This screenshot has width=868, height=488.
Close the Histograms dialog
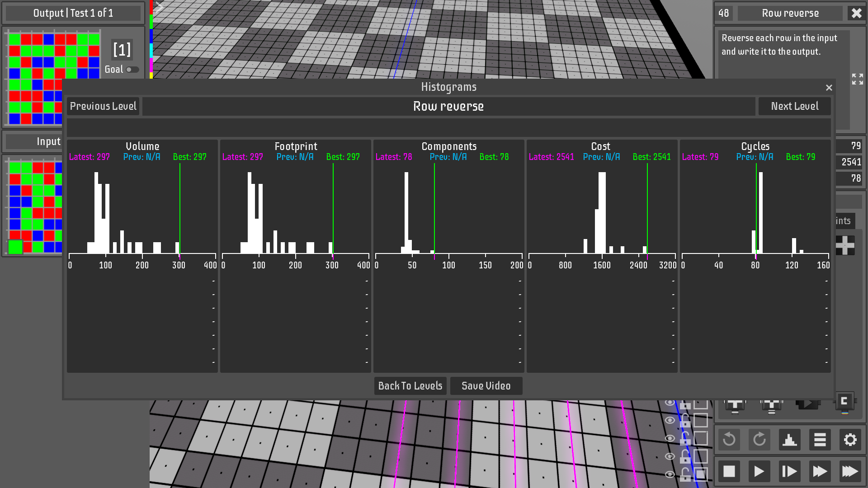829,88
